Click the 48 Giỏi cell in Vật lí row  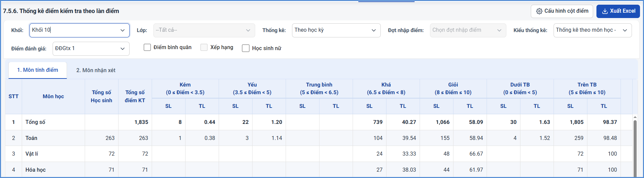tap(436, 154)
